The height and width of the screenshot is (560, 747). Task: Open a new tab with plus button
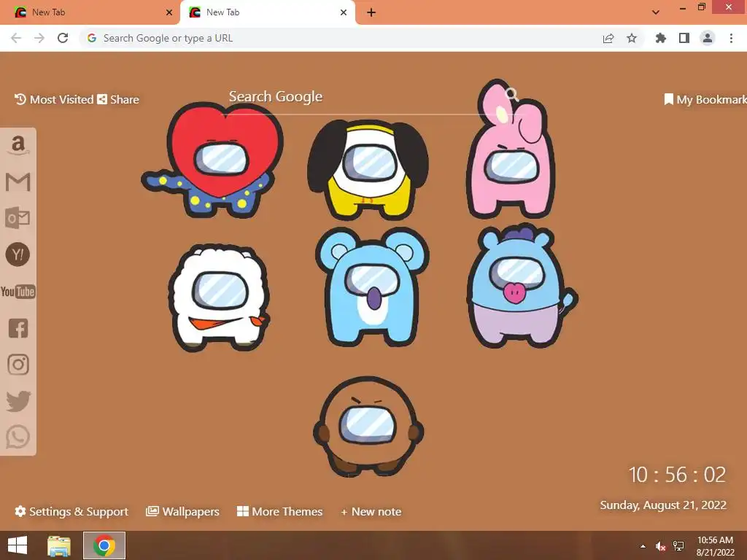(x=371, y=12)
